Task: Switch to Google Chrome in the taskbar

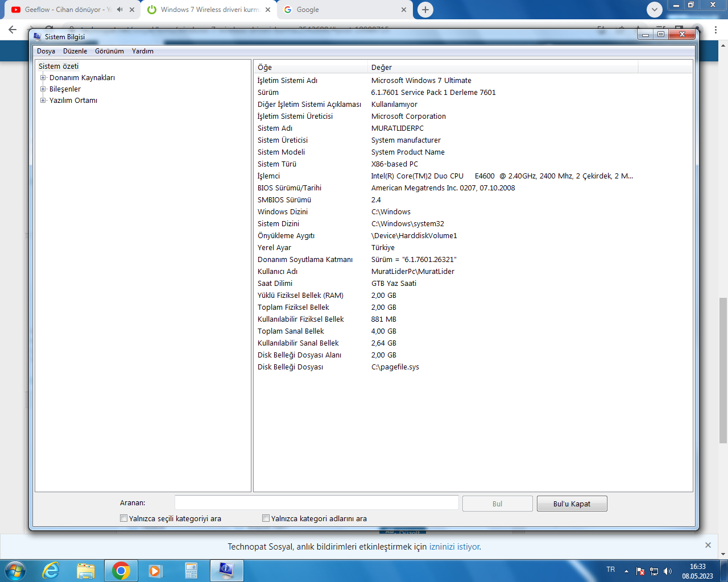Action: point(121,571)
